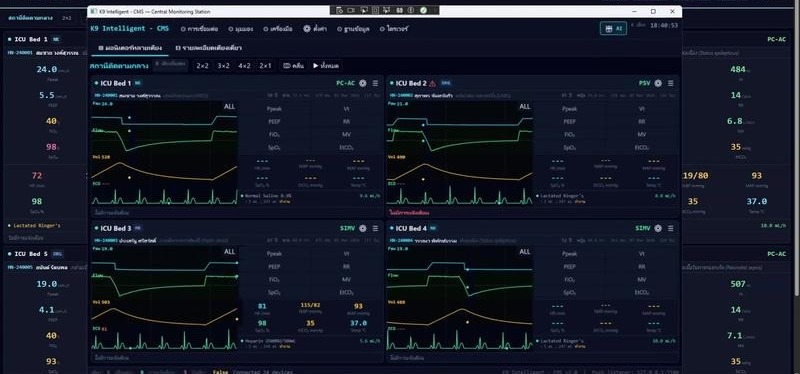Click ALL on ICU Bed 3 waveform
This screenshot has width=800, height=374.
230,252
